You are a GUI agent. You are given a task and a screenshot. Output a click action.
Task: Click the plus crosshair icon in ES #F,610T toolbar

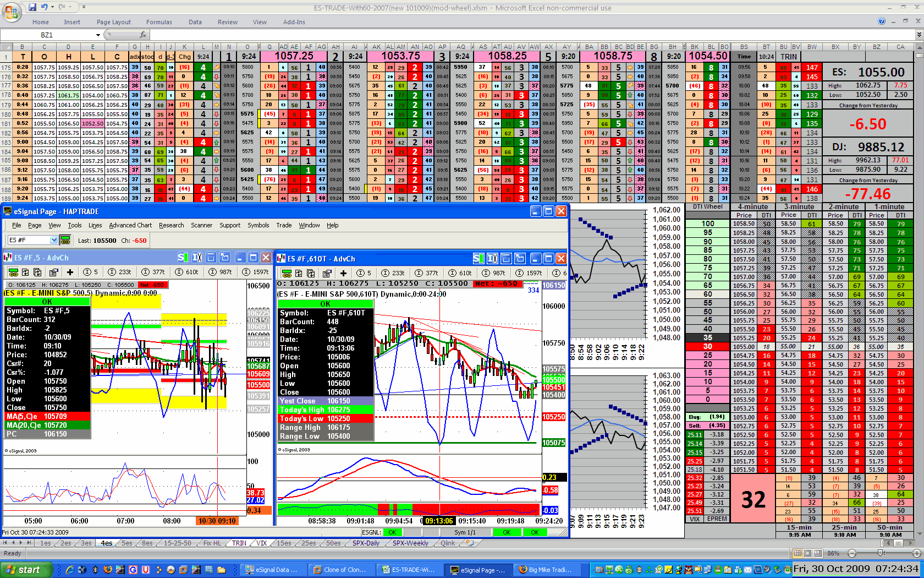(343, 273)
